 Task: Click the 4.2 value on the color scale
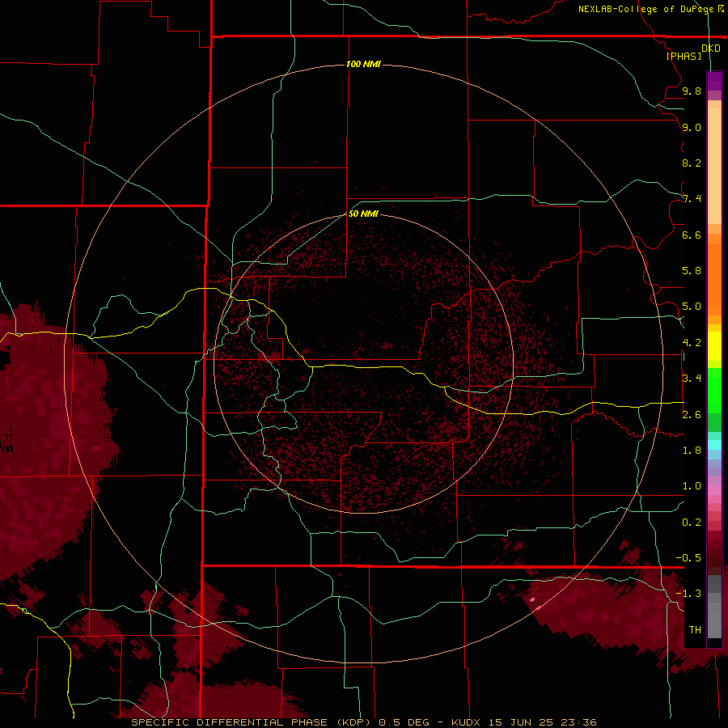point(692,343)
